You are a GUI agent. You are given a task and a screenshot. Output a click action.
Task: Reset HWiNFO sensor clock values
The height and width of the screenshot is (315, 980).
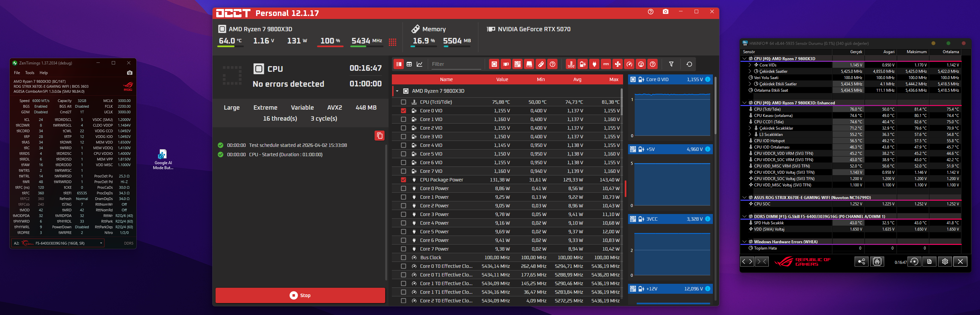click(x=914, y=262)
